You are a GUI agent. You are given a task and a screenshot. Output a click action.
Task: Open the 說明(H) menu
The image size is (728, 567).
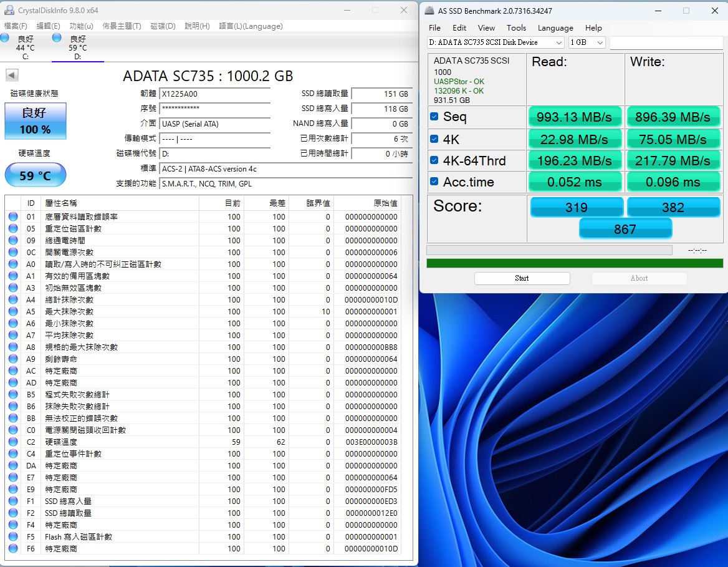point(198,26)
